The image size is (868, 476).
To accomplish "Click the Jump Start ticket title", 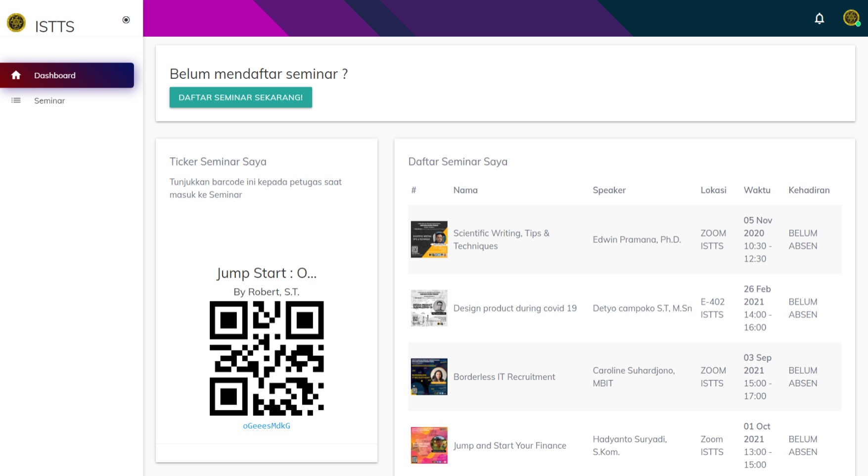I will [x=267, y=273].
